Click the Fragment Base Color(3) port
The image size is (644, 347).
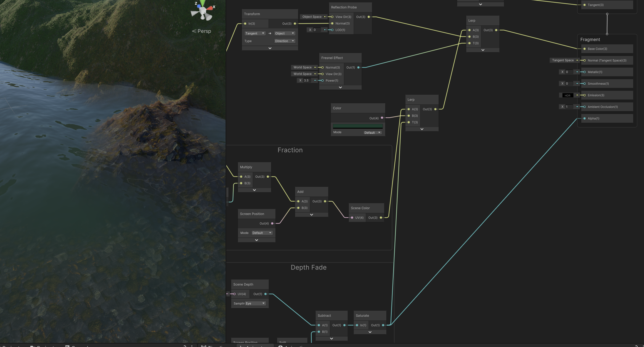point(584,49)
